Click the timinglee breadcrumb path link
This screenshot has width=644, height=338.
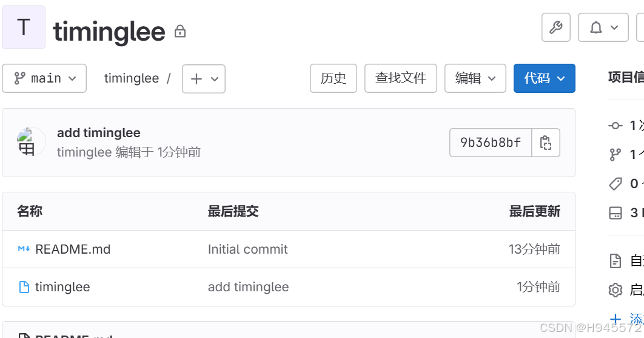[x=132, y=78]
